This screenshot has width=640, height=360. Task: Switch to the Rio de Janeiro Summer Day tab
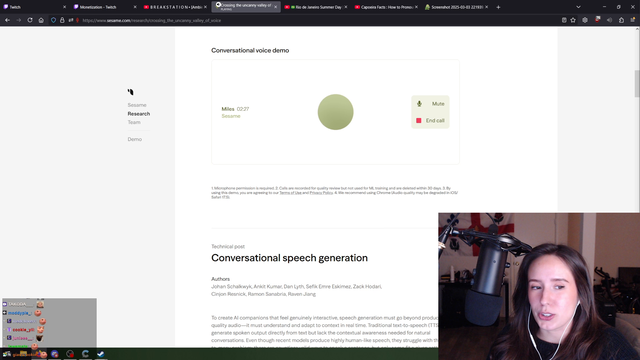tap(316, 7)
